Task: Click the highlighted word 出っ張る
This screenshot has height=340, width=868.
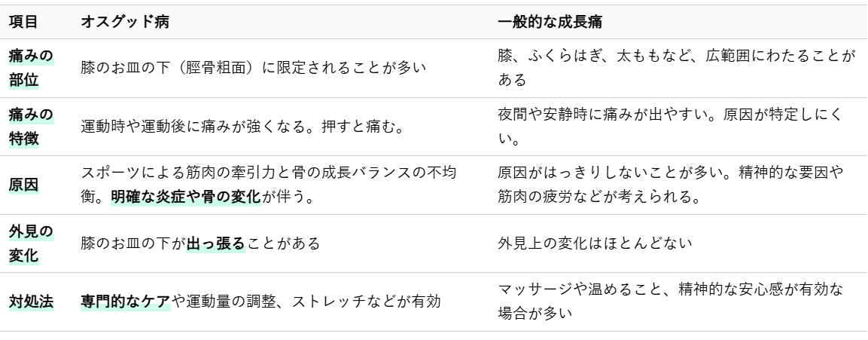Action: click(x=216, y=244)
